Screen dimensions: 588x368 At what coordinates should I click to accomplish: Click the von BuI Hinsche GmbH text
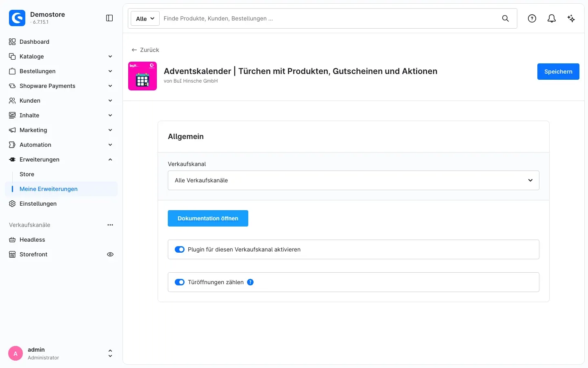191,81
